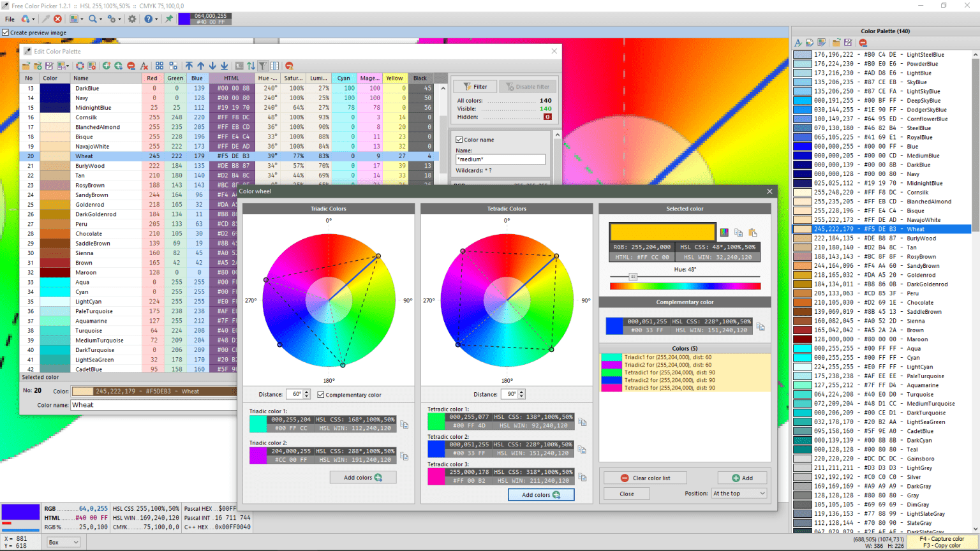Click the HTML column header
The width and height of the screenshot is (980, 551).
232,78
